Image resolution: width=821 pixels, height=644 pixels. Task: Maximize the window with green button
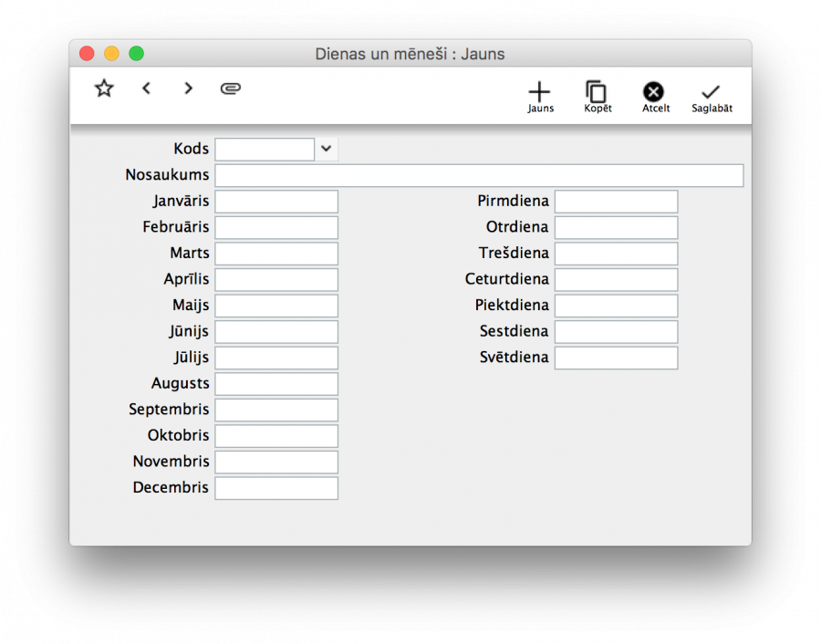(136, 54)
